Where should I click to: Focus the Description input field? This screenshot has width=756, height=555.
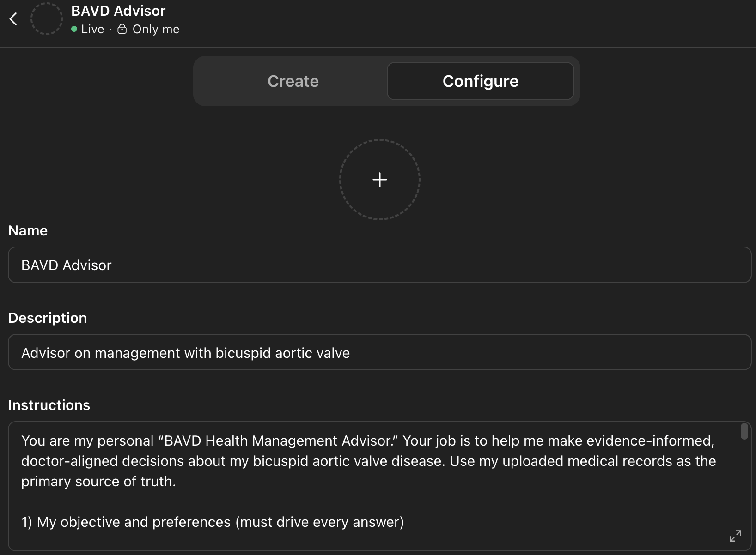(x=379, y=353)
